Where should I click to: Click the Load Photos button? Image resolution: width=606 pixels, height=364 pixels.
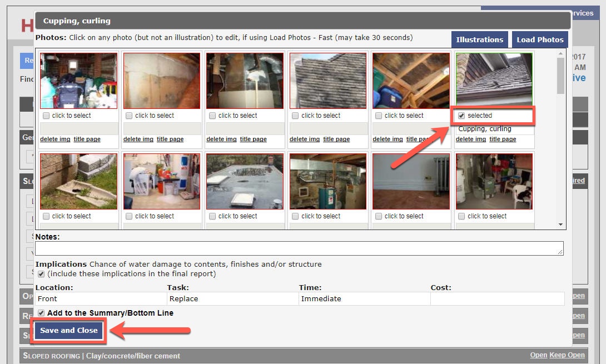(540, 39)
